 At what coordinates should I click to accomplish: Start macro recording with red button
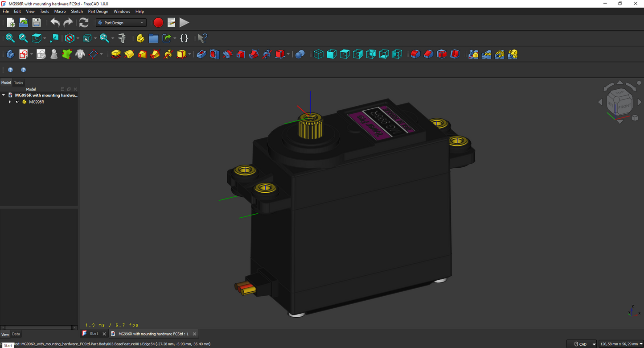click(158, 22)
